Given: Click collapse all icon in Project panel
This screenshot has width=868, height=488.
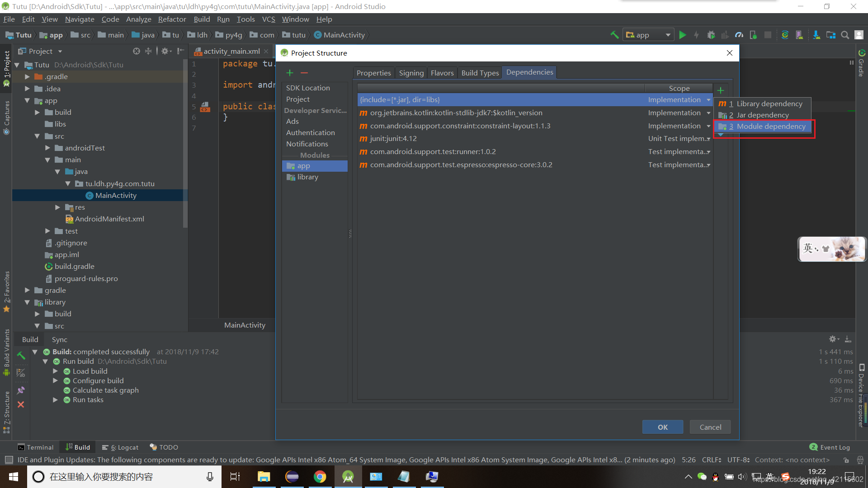Looking at the screenshot, I should [x=148, y=51].
